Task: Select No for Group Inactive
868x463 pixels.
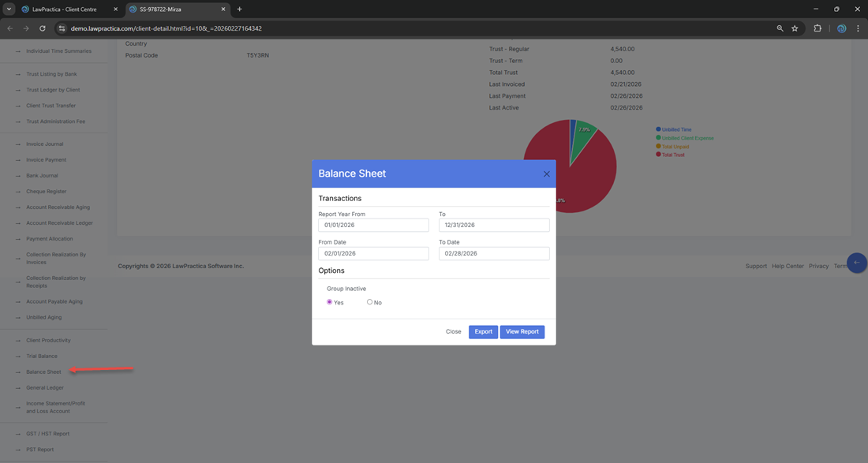Action: click(369, 302)
